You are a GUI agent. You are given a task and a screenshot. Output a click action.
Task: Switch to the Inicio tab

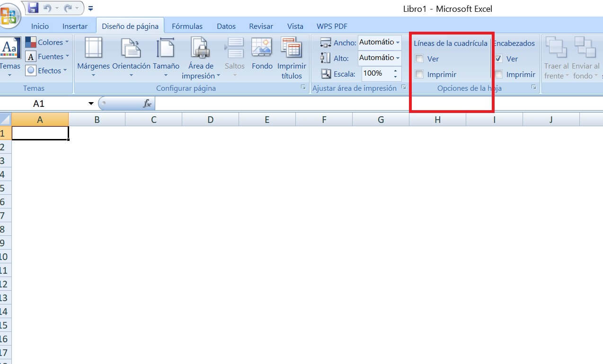point(40,26)
